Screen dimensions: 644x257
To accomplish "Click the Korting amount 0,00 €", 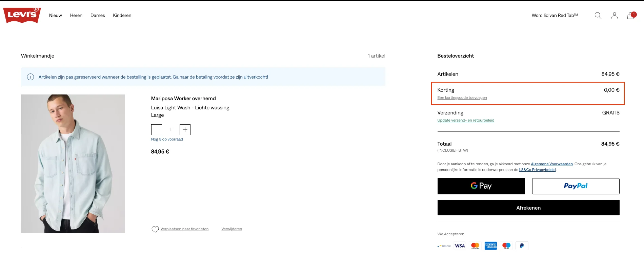I will [611, 90].
